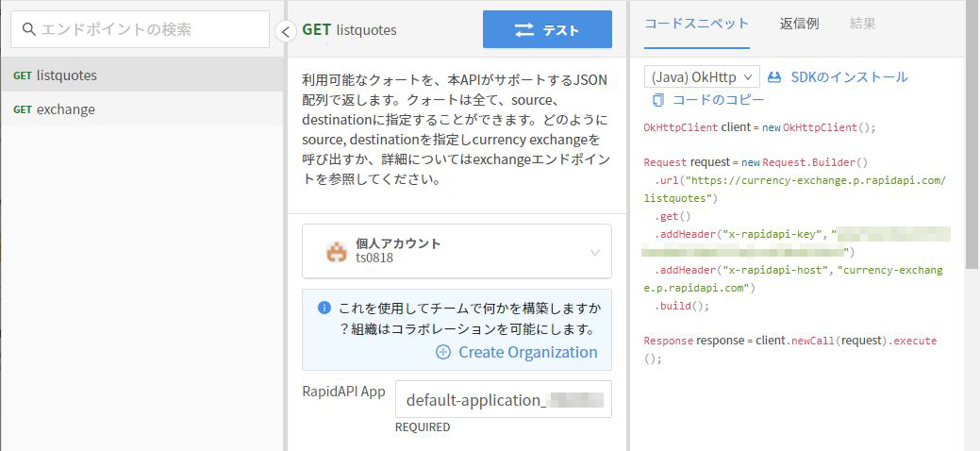Select the GET listquotes endpoint
The image size is (980, 451).
point(66,75)
